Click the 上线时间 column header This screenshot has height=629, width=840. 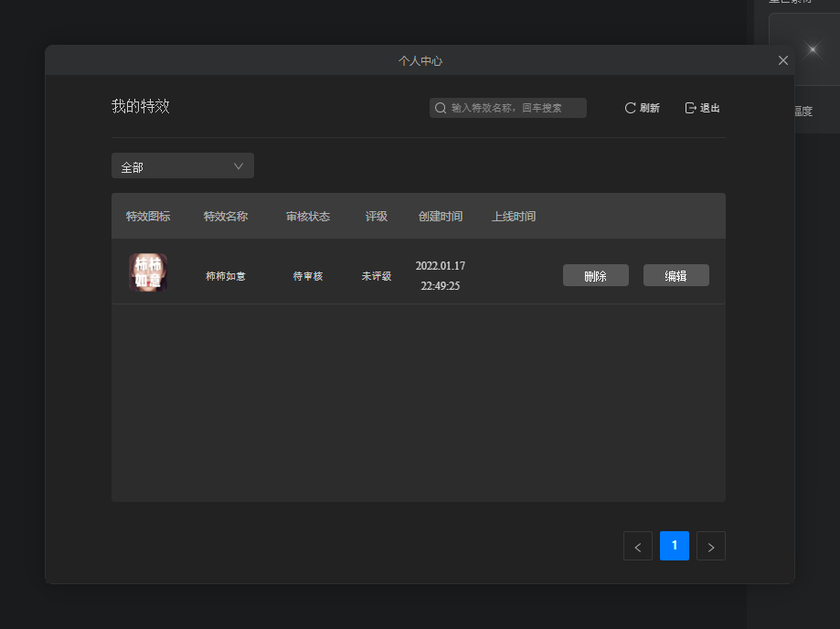(x=514, y=217)
